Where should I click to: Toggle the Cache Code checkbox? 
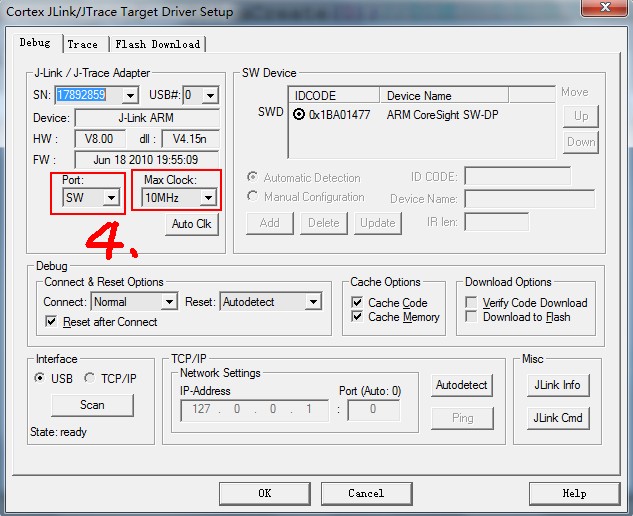click(x=357, y=302)
